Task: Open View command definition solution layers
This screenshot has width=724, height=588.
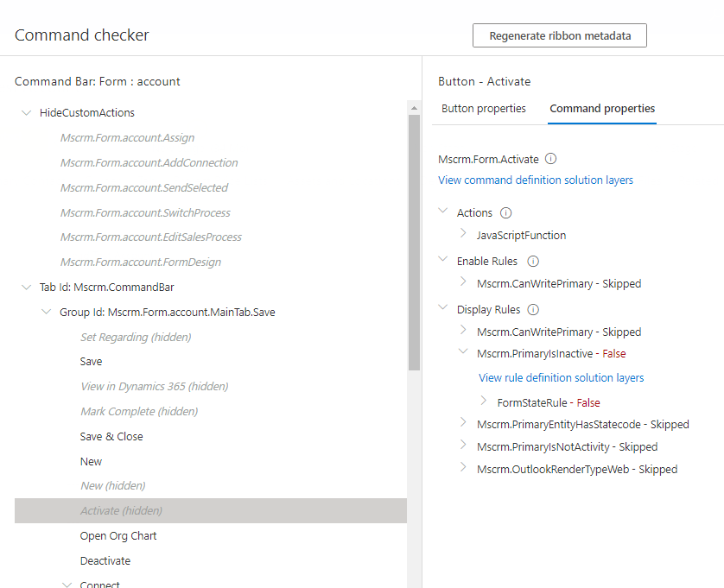Action: coord(536,180)
